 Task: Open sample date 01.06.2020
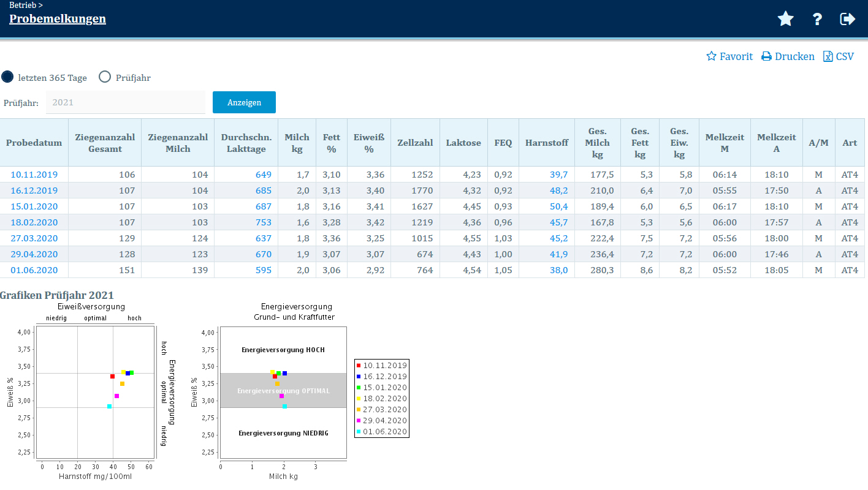(x=34, y=270)
